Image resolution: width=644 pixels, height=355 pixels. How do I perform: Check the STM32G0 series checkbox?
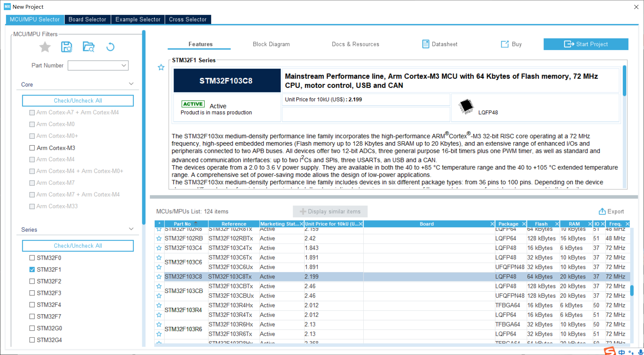pyautogui.click(x=32, y=328)
